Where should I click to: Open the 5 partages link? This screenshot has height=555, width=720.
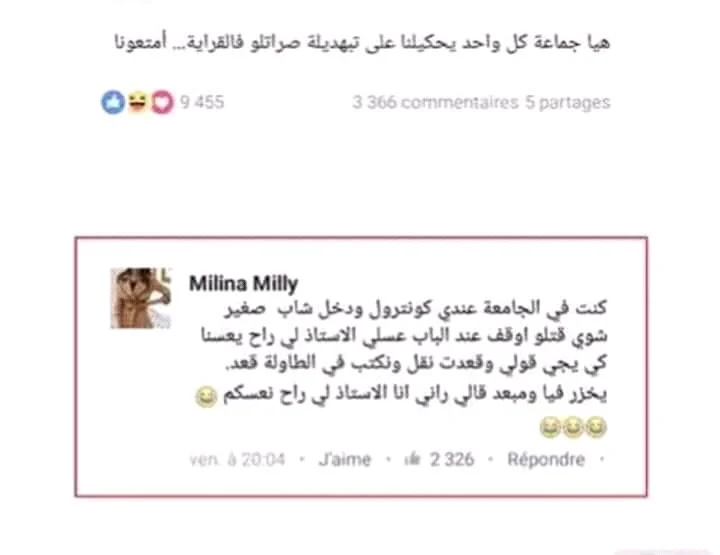(568, 102)
